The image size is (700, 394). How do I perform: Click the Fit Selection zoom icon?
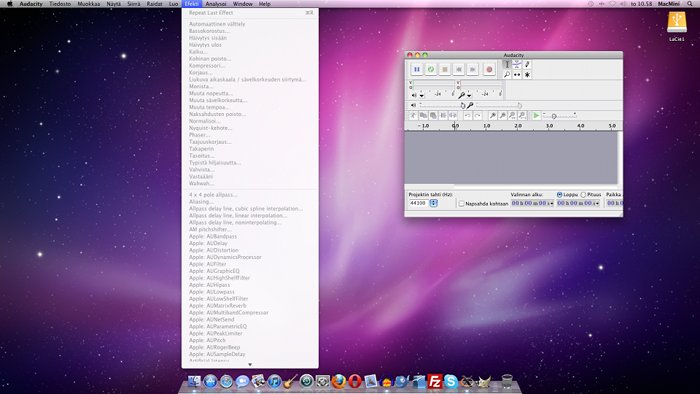(x=512, y=116)
